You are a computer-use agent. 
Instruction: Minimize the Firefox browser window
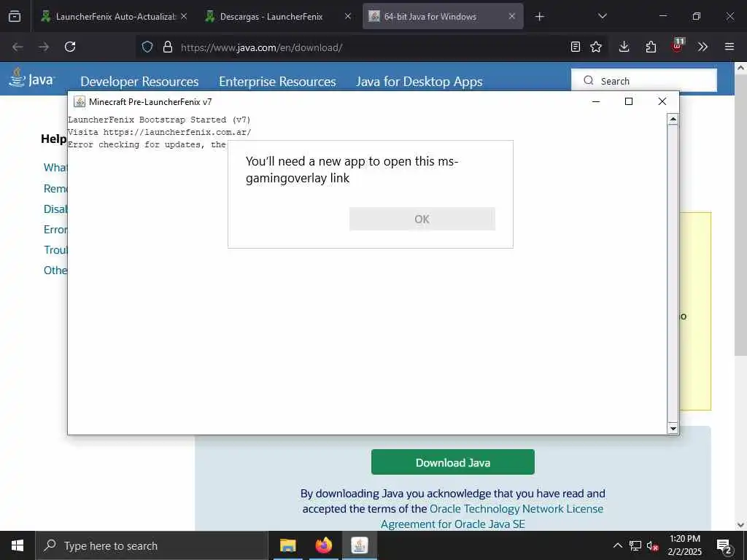pyautogui.click(x=663, y=16)
